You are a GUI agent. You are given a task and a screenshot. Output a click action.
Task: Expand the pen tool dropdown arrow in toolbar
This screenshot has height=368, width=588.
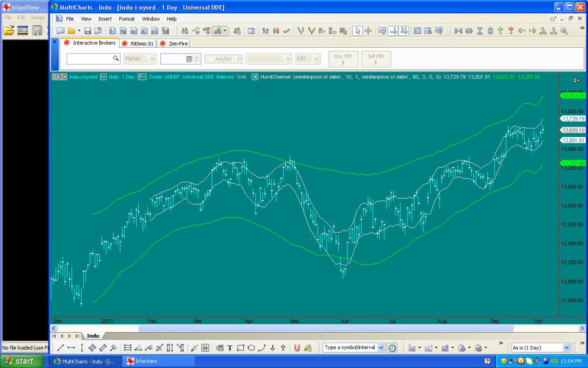225,31
